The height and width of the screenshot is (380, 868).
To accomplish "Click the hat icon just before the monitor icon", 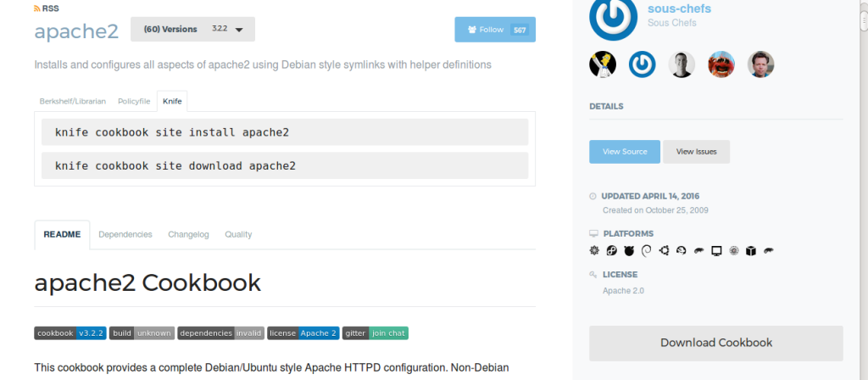I will (x=699, y=251).
